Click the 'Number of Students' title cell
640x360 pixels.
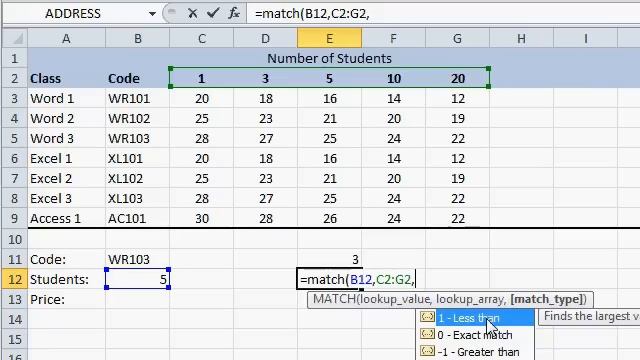click(x=329, y=58)
